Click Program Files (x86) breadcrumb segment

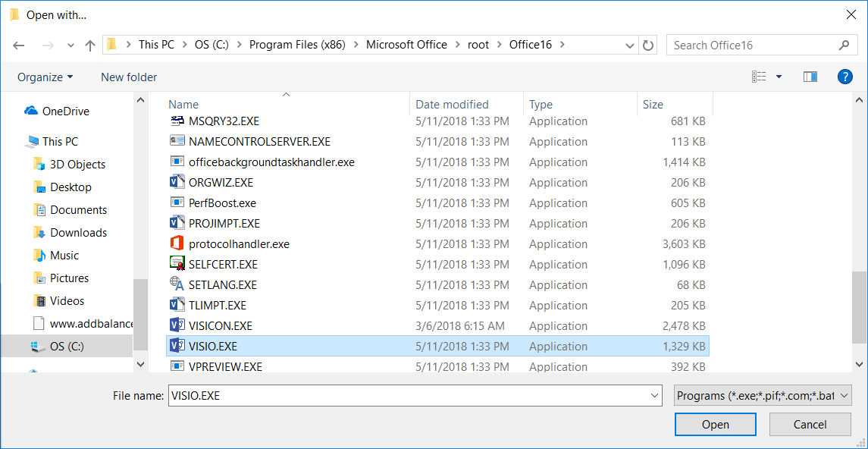297,46
